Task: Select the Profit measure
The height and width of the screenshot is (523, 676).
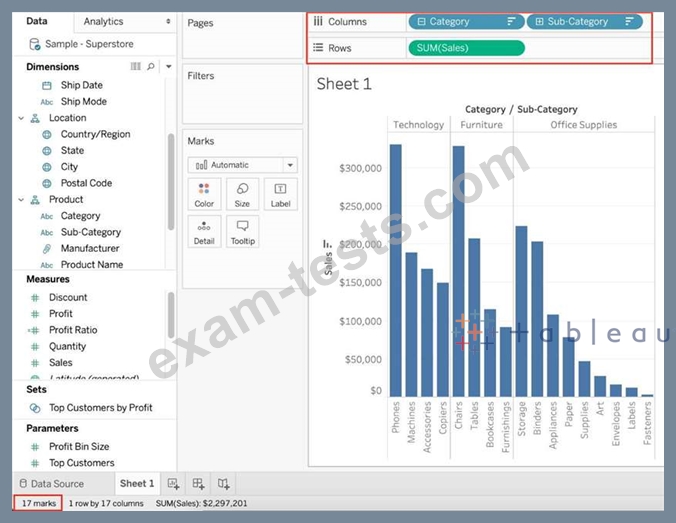Action: 60,314
